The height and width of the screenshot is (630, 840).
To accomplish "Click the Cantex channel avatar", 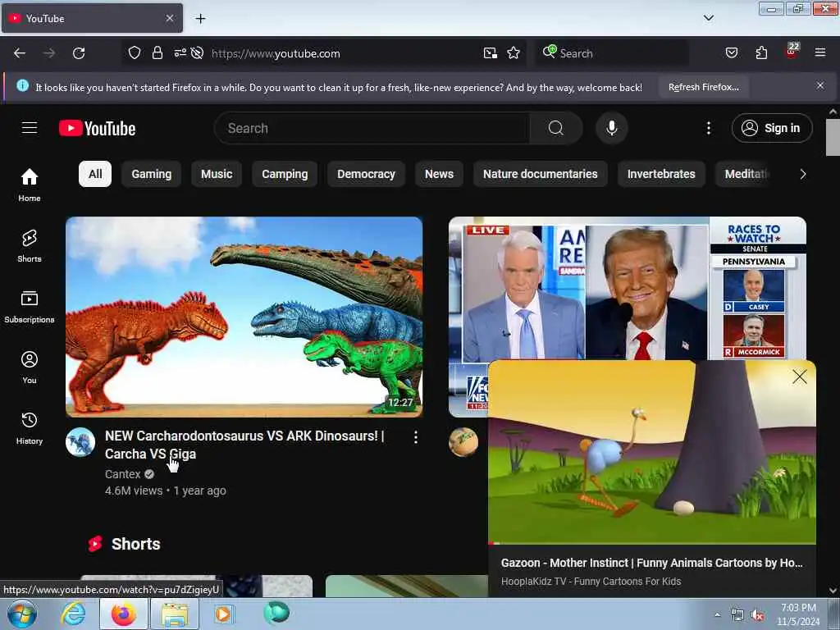I will point(80,442).
